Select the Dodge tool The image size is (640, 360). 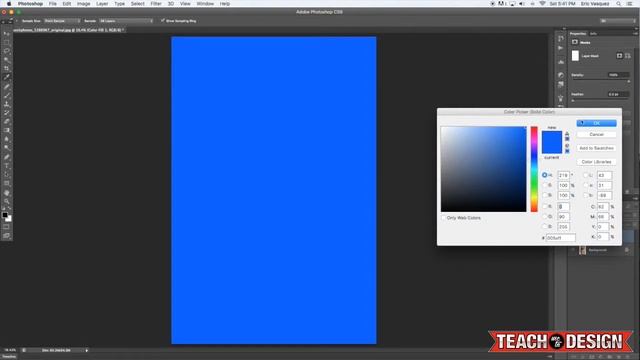click(x=7, y=148)
